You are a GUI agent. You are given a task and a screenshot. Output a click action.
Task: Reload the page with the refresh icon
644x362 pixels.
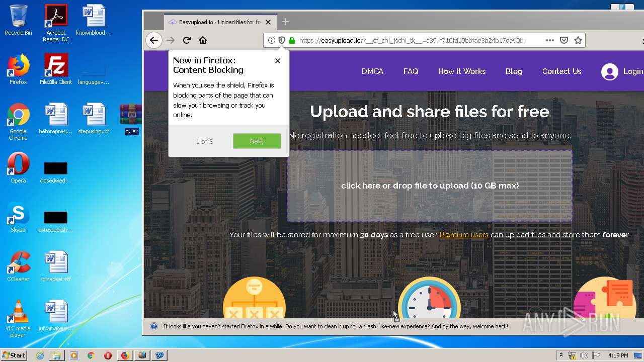187,40
